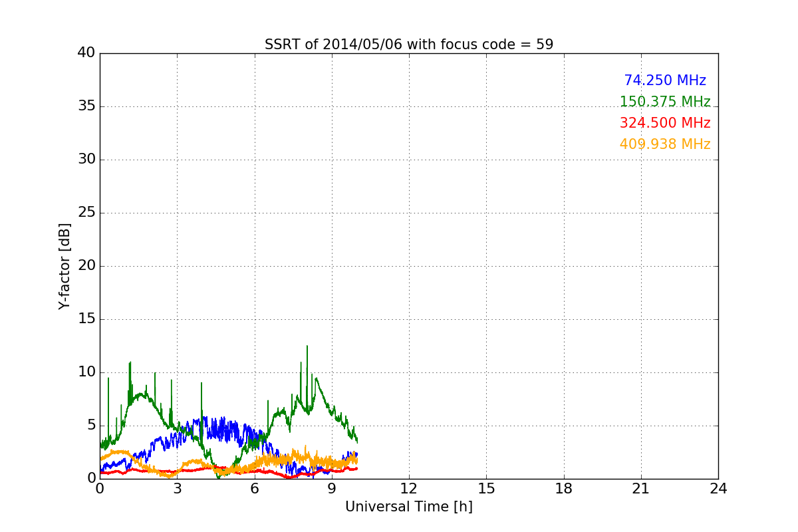Click the x-axis tick label 3
This screenshot has width=798, height=532.
point(177,488)
